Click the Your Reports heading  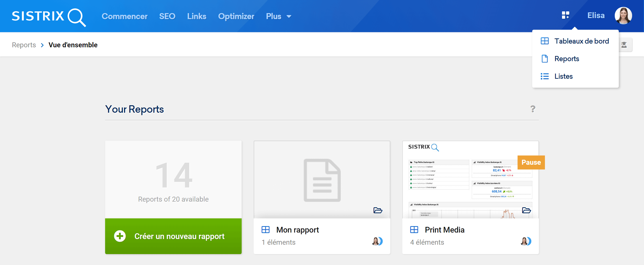[x=134, y=109]
